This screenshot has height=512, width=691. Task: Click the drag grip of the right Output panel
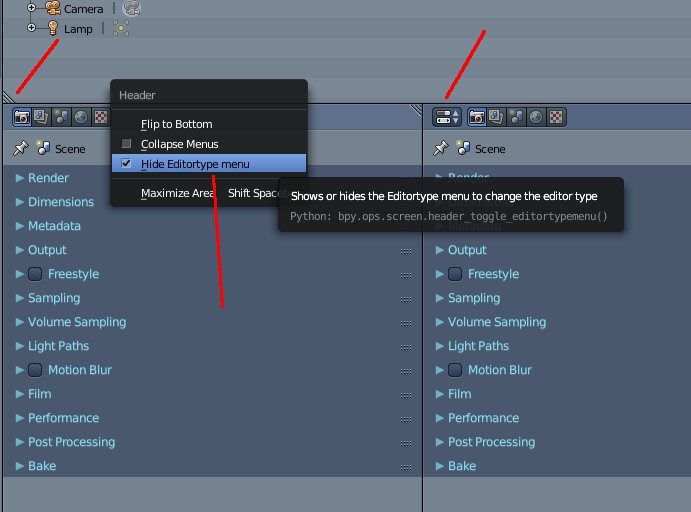point(406,250)
